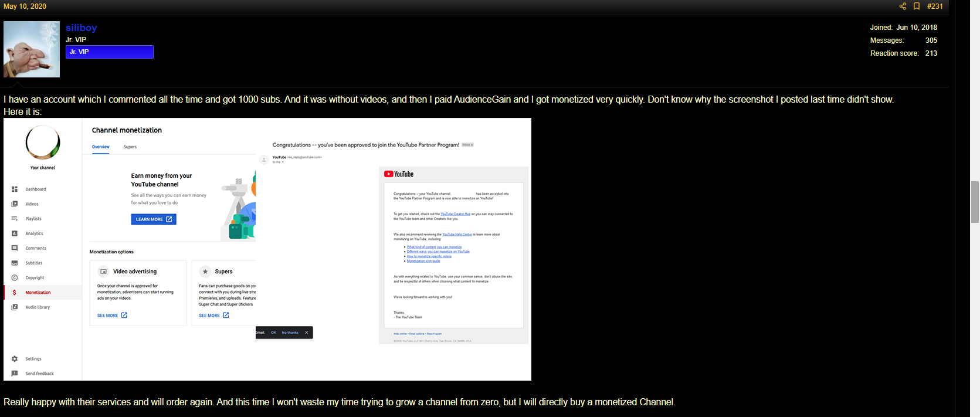Click 'Dashboard' label in the screenshot sidebar
This screenshot has width=980, height=417.
pyautogui.click(x=36, y=189)
